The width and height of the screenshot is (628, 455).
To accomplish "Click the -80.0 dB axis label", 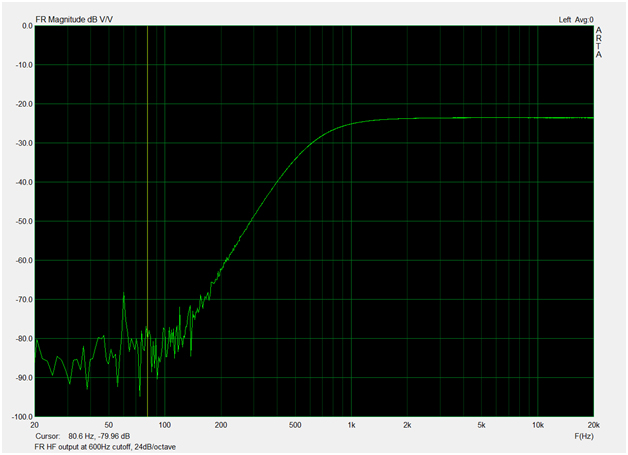I will [22, 339].
